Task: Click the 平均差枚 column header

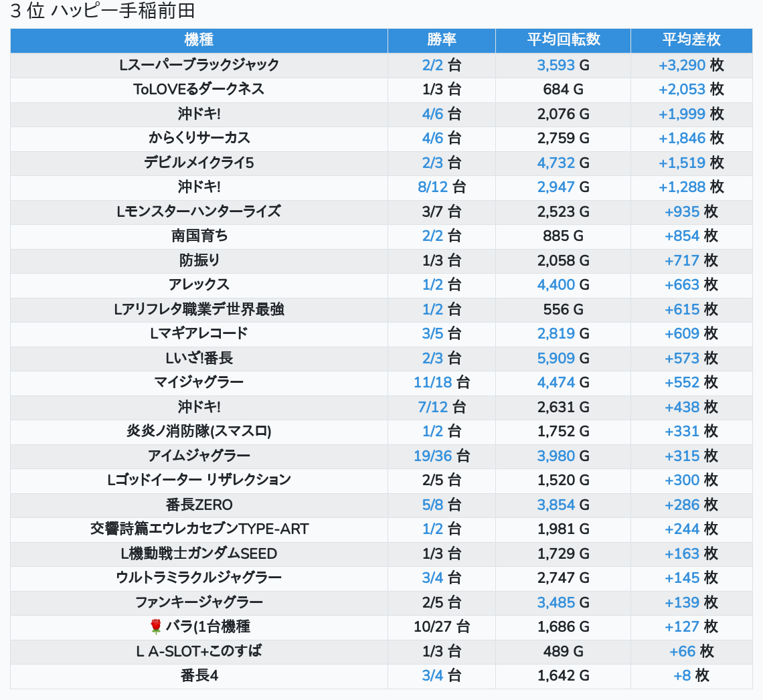Action: point(691,40)
